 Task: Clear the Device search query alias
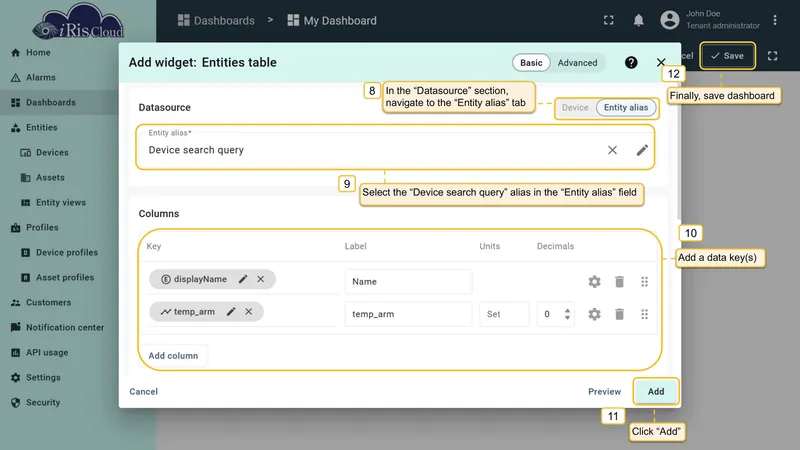[x=612, y=150]
